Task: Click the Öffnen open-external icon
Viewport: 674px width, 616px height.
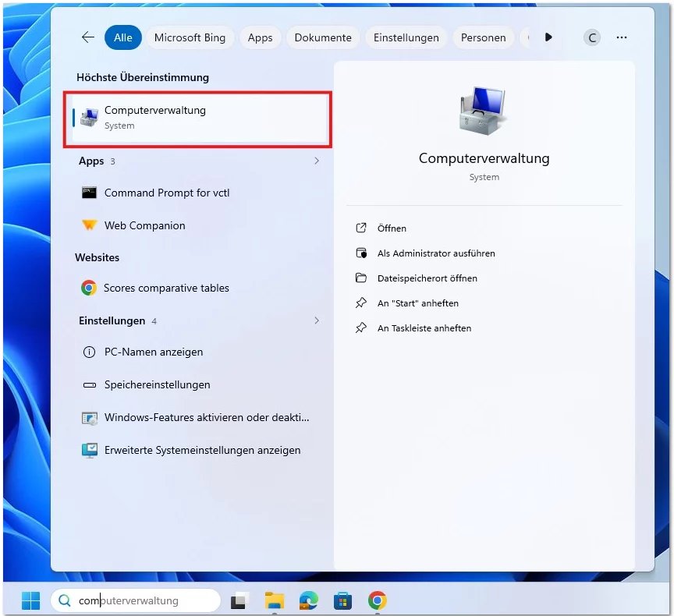Action: tap(361, 228)
